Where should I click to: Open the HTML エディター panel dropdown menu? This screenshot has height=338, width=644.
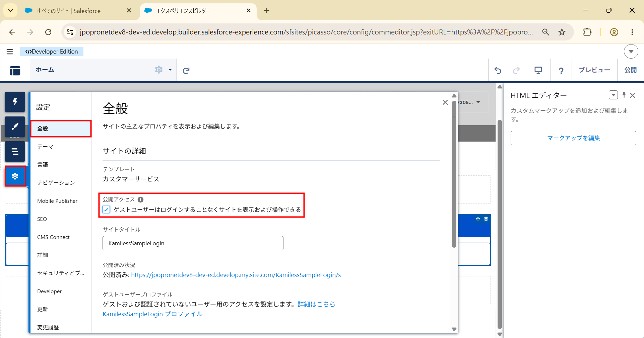[x=613, y=95]
